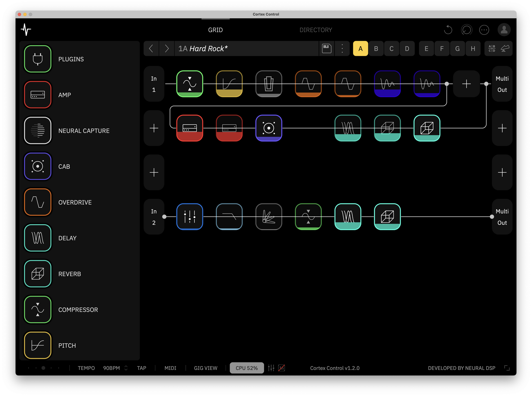The width and height of the screenshot is (532, 396).
Task: Select the yellow pitch block in row 1
Action: click(229, 84)
